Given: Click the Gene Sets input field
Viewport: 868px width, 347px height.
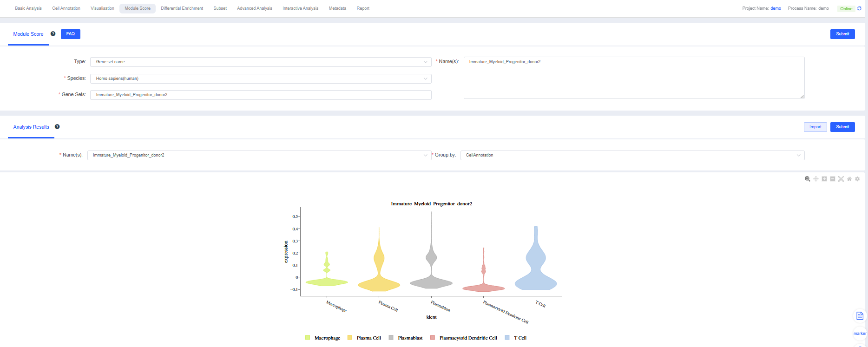Looking at the screenshot, I should (x=260, y=95).
